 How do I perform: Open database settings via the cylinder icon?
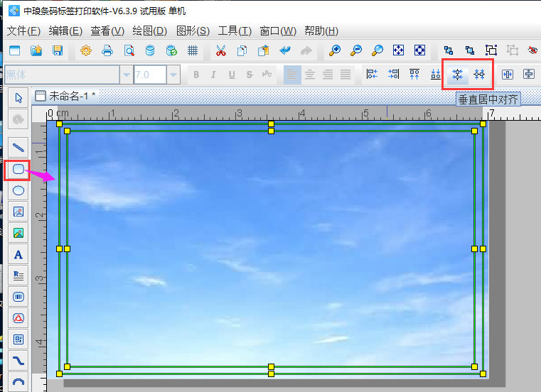pyautogui.click(x=150, y=50)
